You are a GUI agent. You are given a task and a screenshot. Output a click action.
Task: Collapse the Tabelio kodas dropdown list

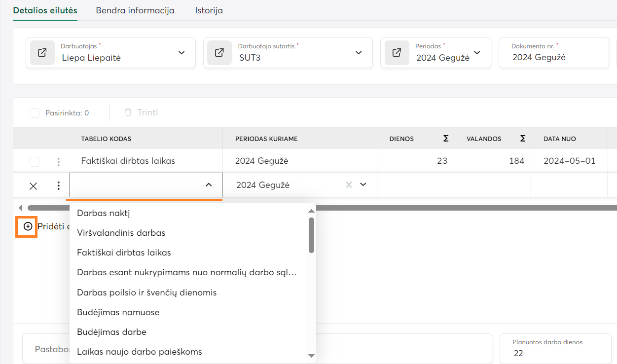pyautogui.click(x=209, y=185)
